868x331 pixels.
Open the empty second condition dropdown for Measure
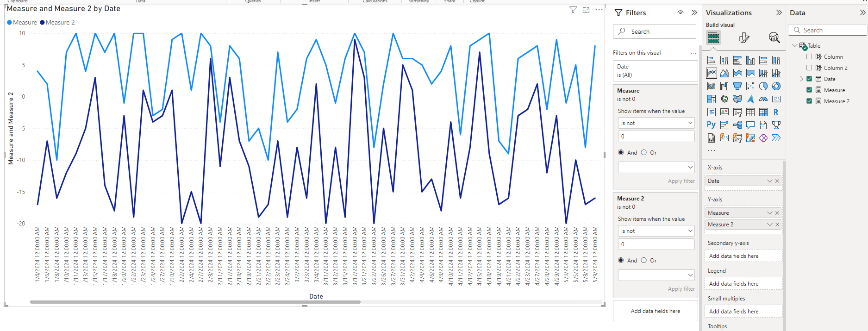click(656, 167)
